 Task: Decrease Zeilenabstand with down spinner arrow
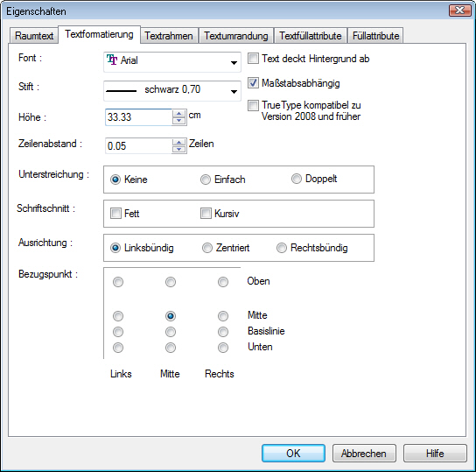tap(179, 149)
